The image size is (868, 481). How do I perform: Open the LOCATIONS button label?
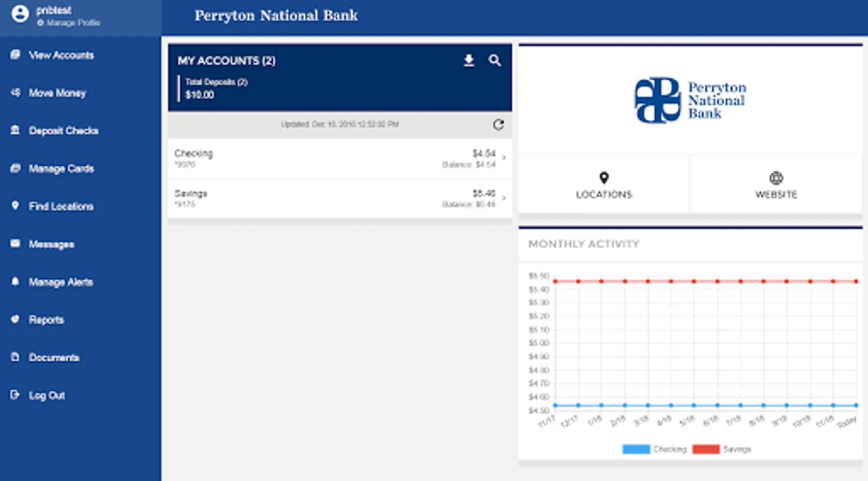click(604, 195)
